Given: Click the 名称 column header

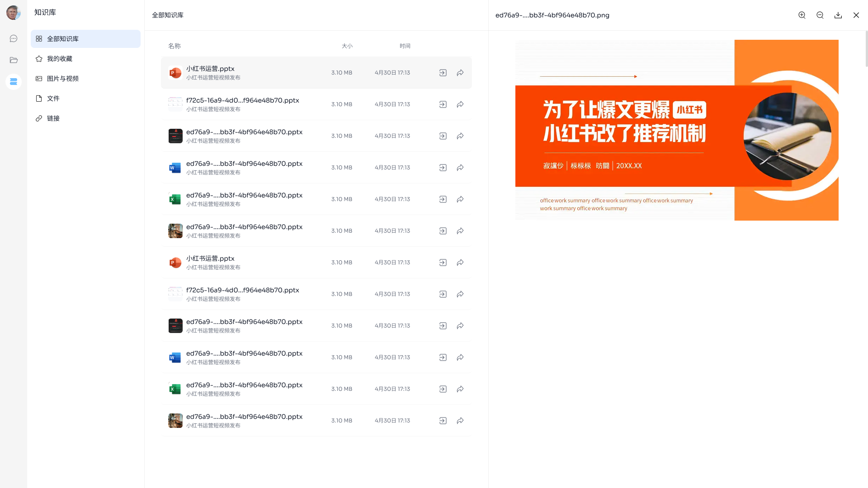Looking at the screenshot, I should tap(174, 46).
